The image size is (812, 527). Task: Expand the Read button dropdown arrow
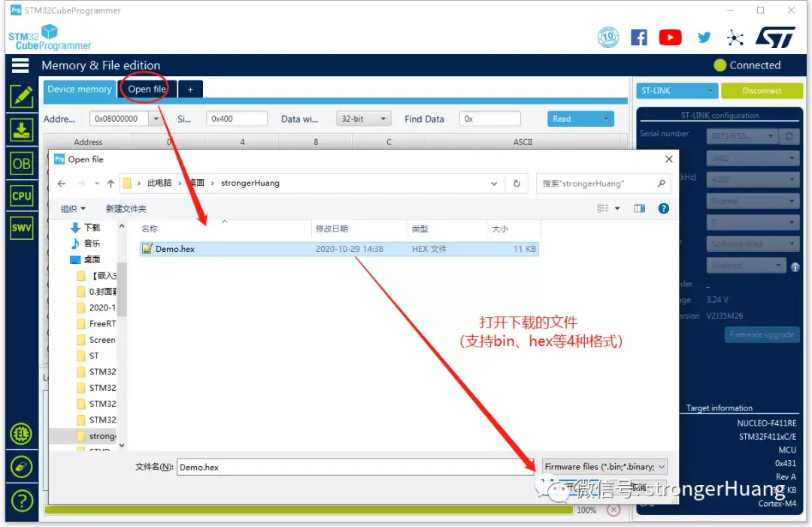[x=606, y=119]
